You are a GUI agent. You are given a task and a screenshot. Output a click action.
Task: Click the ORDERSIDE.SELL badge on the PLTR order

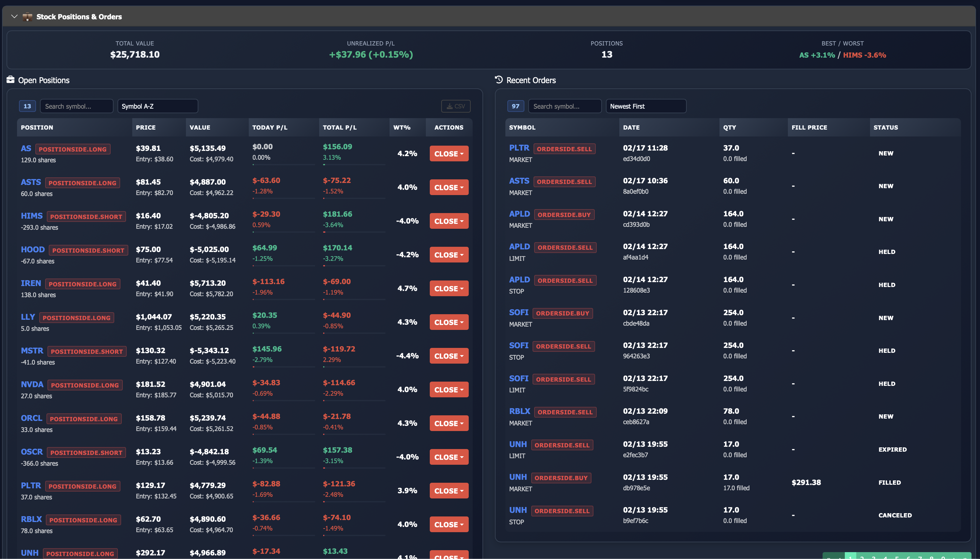(x=564, y=149)
